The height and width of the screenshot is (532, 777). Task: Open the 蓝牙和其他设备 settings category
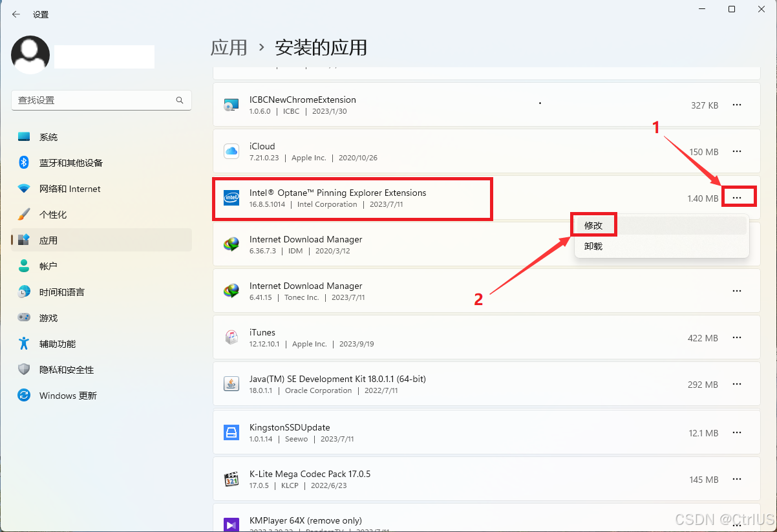[x=101, y=163]
